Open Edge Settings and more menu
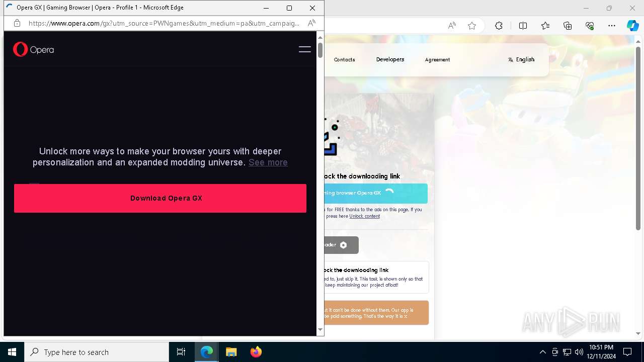 click(x=612, y=26)
